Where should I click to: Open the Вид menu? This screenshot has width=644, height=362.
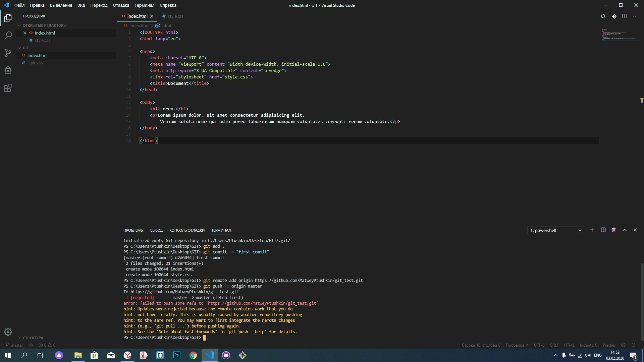click(x=81, y=5)
